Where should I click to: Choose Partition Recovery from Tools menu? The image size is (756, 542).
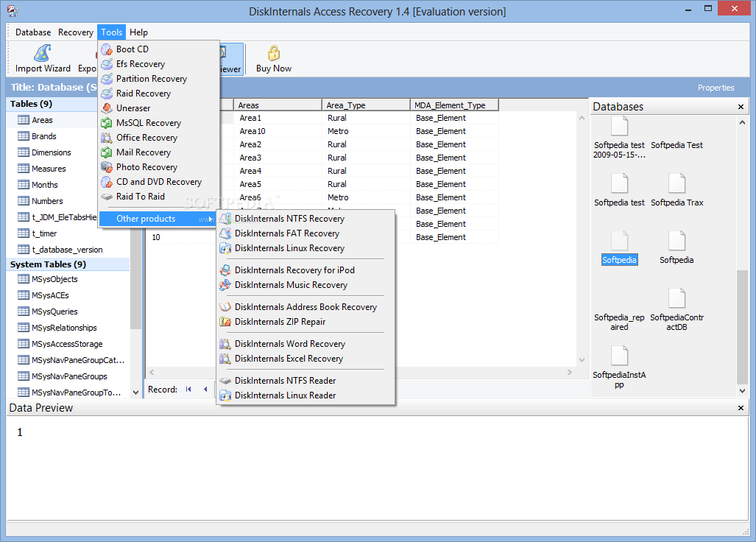pyautogui.click(x=158, y=79)
